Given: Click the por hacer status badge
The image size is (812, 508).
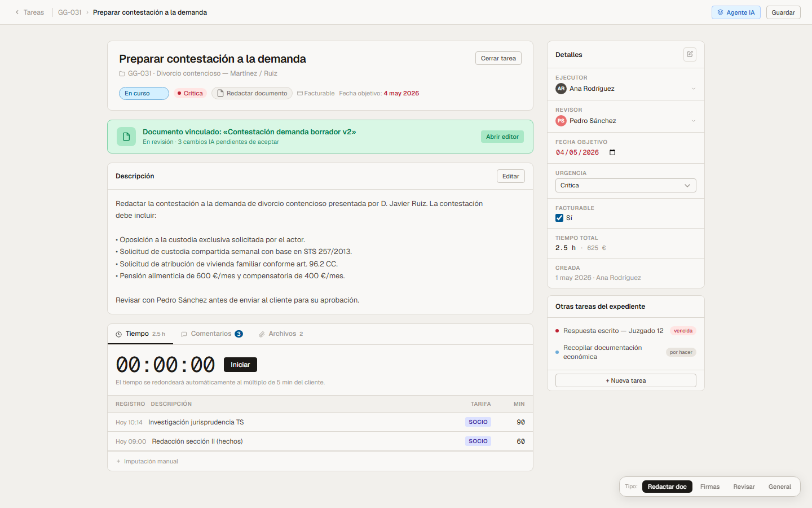Looking at the screenshot, I should pyautogui.click(x=681, y=352).
